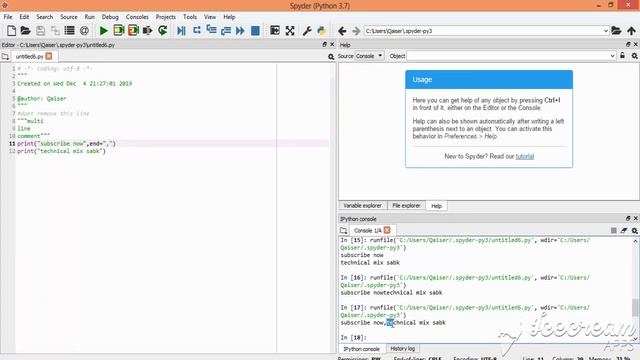This screenshot has width=640, height=360.
Task: Browse tabs icon in IPython console
Action: pyautogui.click(x=344, y=231)
